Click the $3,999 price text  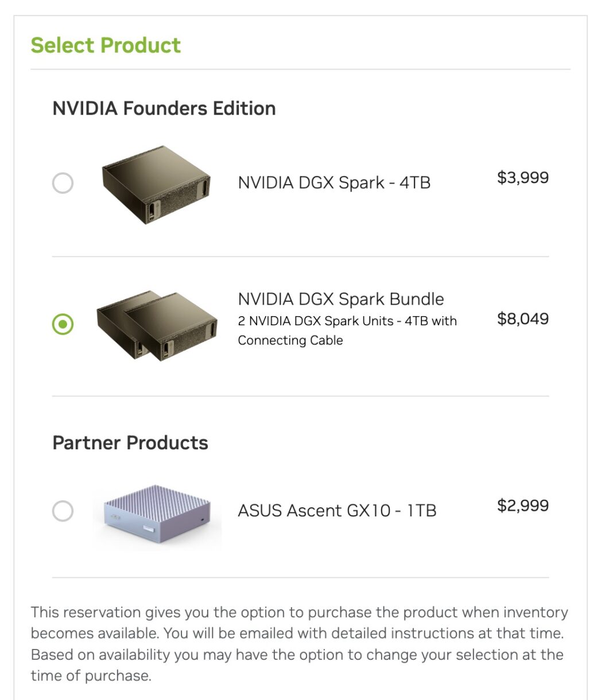(523, 178)
